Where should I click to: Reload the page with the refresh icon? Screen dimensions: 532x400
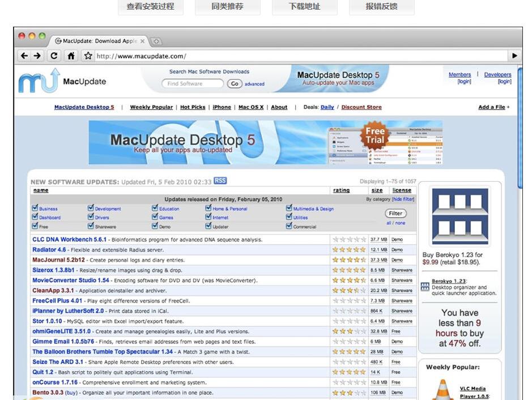tap(54, 56)
